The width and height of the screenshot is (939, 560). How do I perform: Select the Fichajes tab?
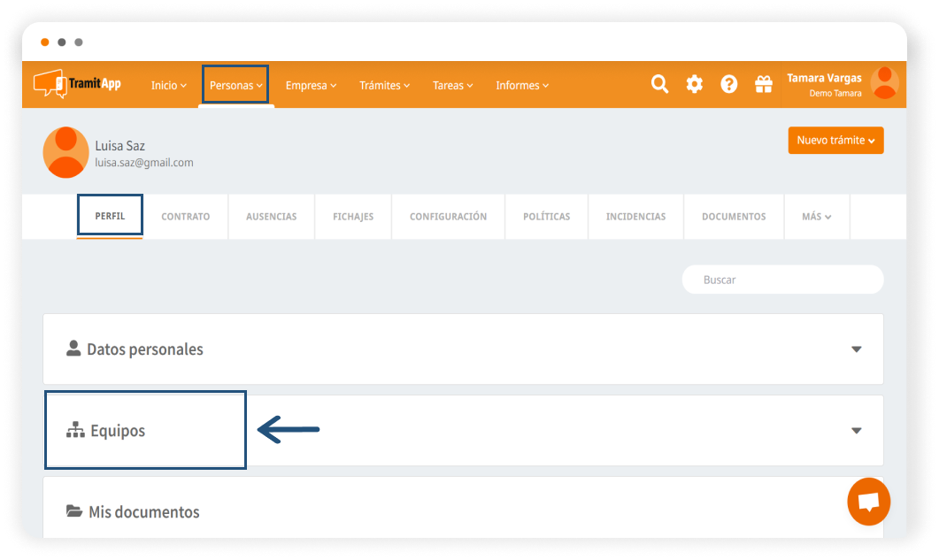coord(353,217)
